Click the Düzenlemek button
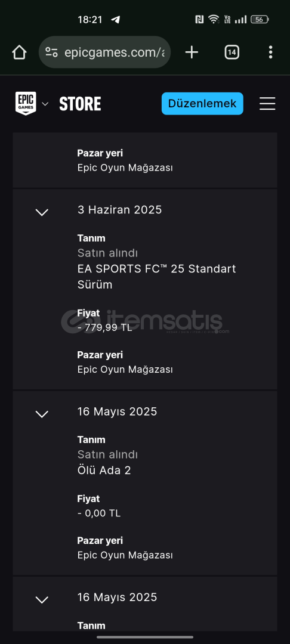Image resolution: width=290 pixels, height=644 pixels. click(x=202, y=104)
